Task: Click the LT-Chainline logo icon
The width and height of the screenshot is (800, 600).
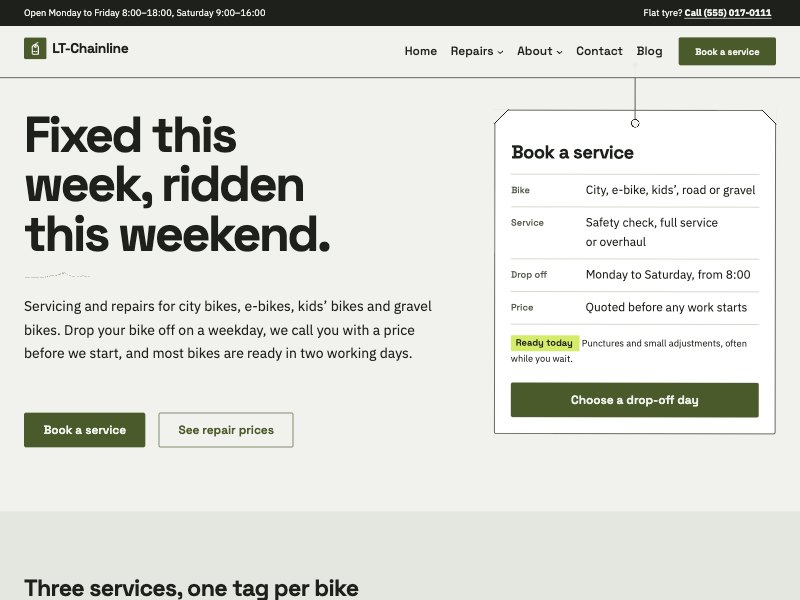Action: coord(35,48)
